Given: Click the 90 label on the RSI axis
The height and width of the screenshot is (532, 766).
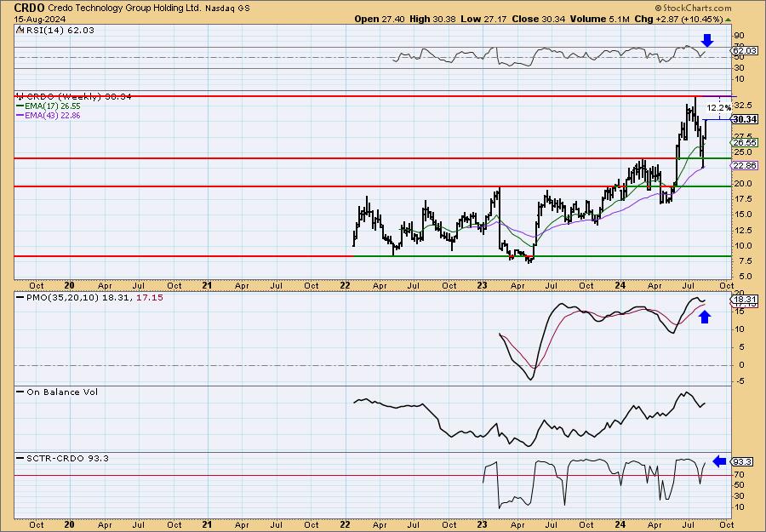Looking at the screenshot, I should pos(739,36).
